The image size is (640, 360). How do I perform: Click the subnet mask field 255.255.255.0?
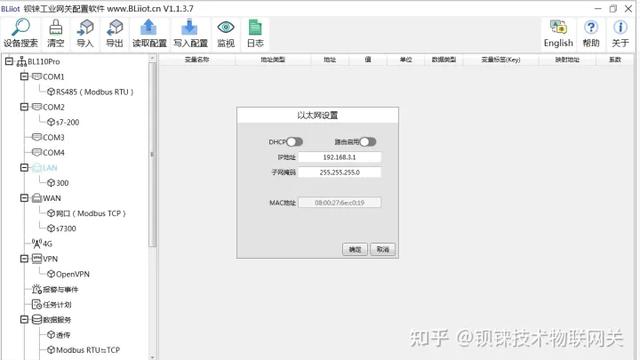pos(340,172)
